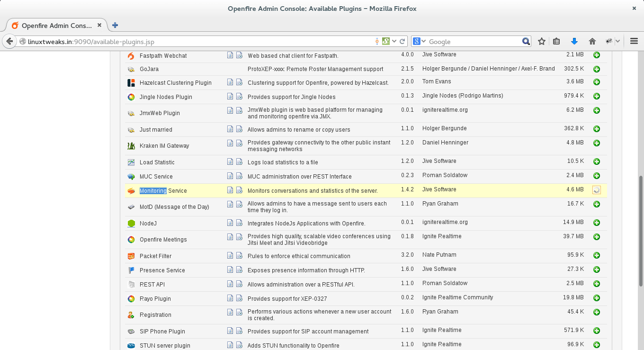Install the Load Statistic plugin
Image resolution: width=644 pixels, height=350 pixels.
597,162
